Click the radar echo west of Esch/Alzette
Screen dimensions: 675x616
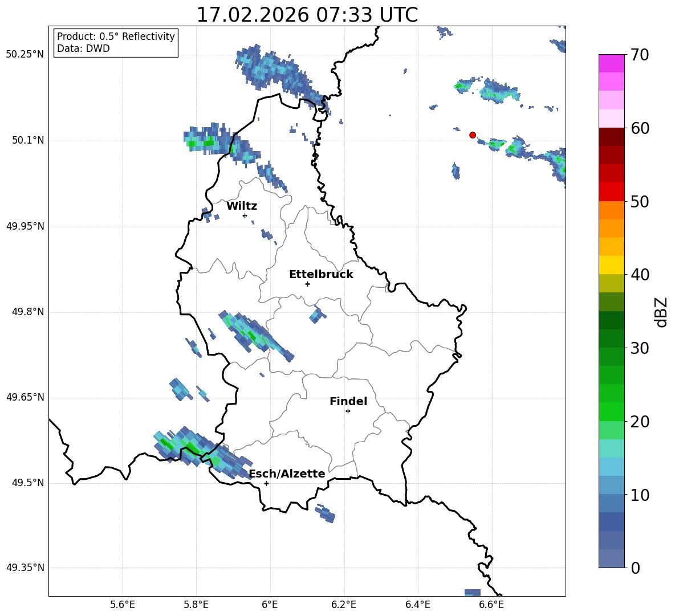tap(202, 452)
